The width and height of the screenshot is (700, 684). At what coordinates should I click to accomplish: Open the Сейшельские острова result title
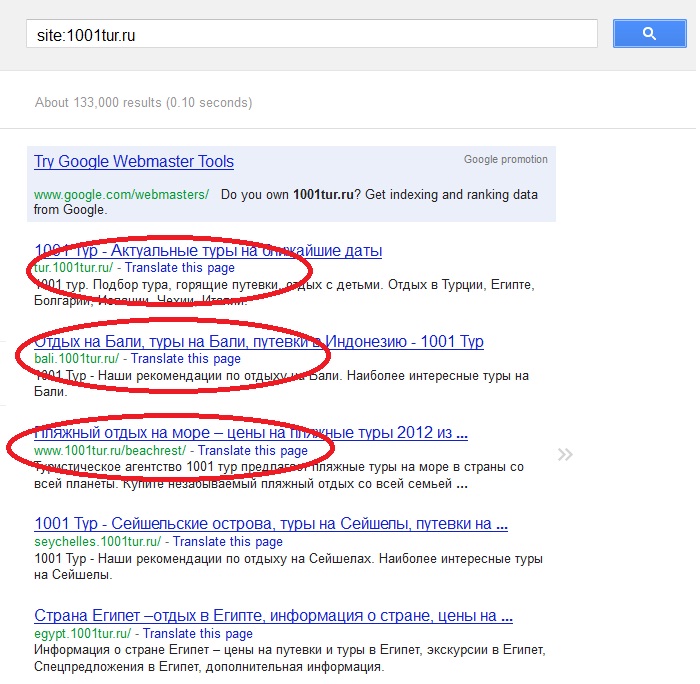[x=271, y=523]
